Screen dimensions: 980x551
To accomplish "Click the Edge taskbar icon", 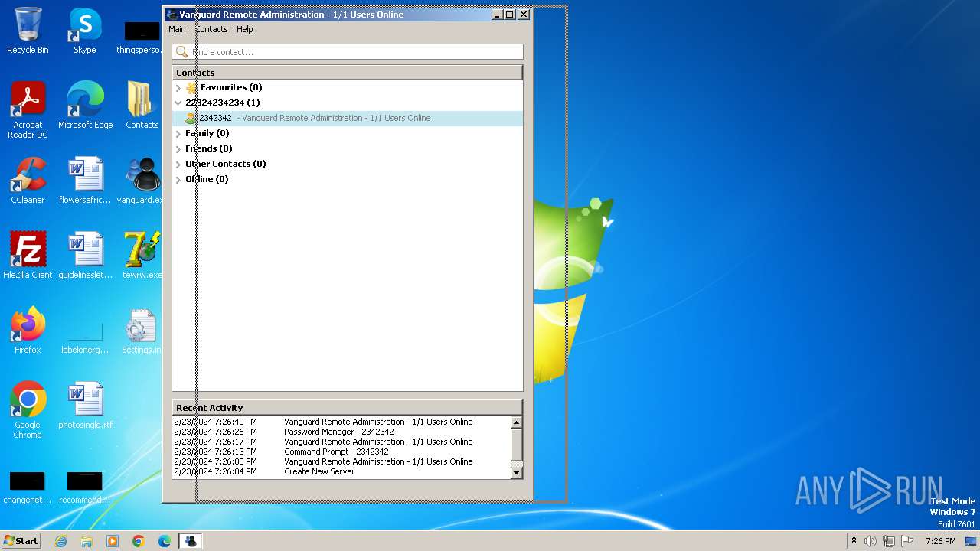I will (x=165, y=541).
